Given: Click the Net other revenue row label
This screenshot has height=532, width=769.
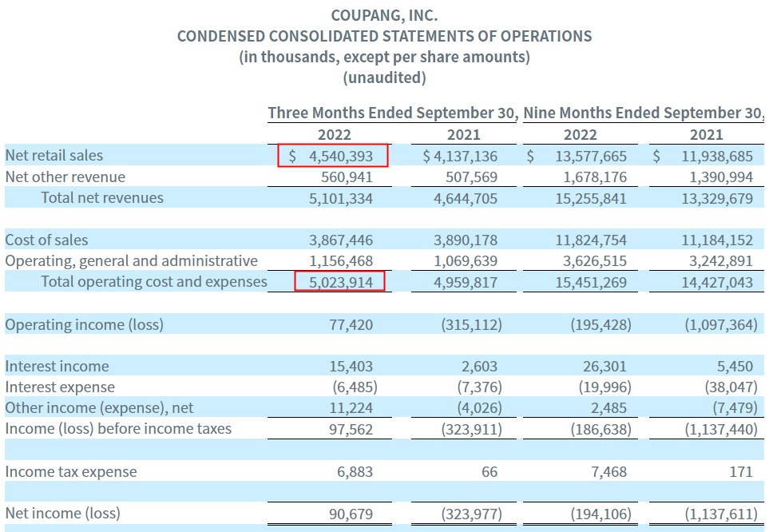Looking at the screenshot, I should click(65, 177).
